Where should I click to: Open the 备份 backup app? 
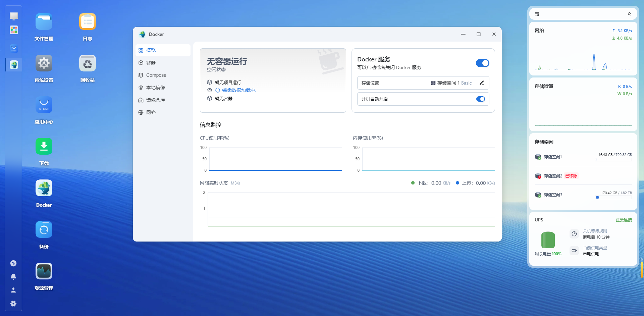(x=44, y=230)
